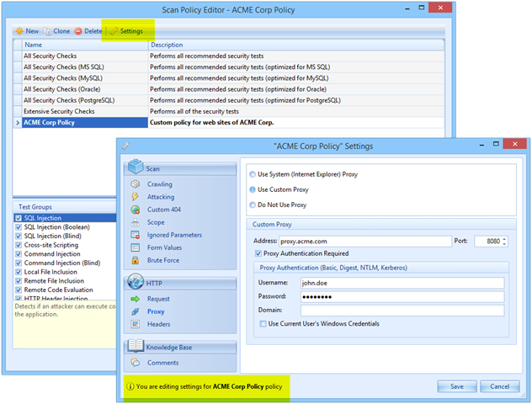This screenshot has width=532, height=404.
Task: Sort policies by the Name column header
Action: [x=85, y=45]
